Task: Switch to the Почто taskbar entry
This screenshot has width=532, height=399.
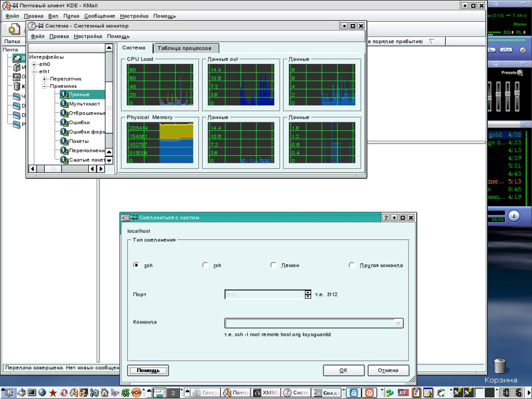Action: tap(236, 393)
